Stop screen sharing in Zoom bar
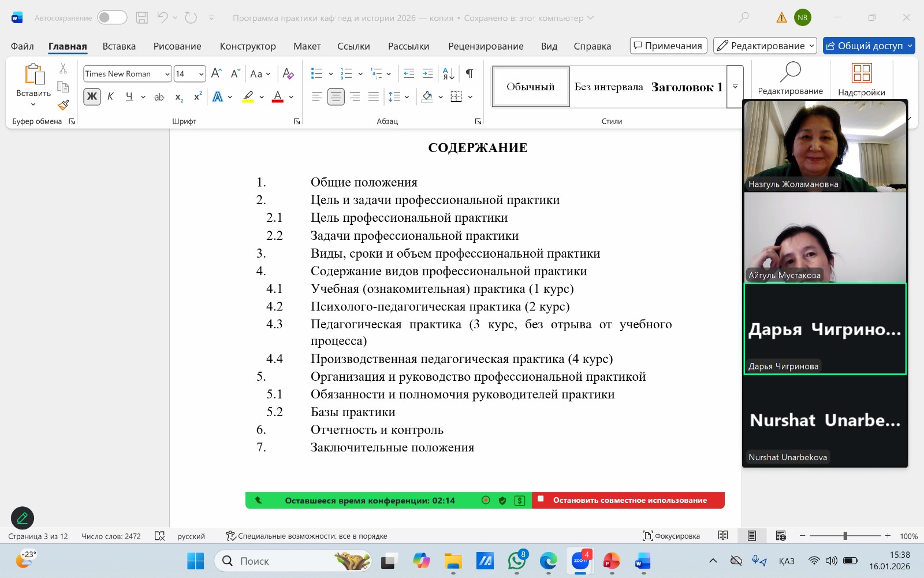 [628, 500]
